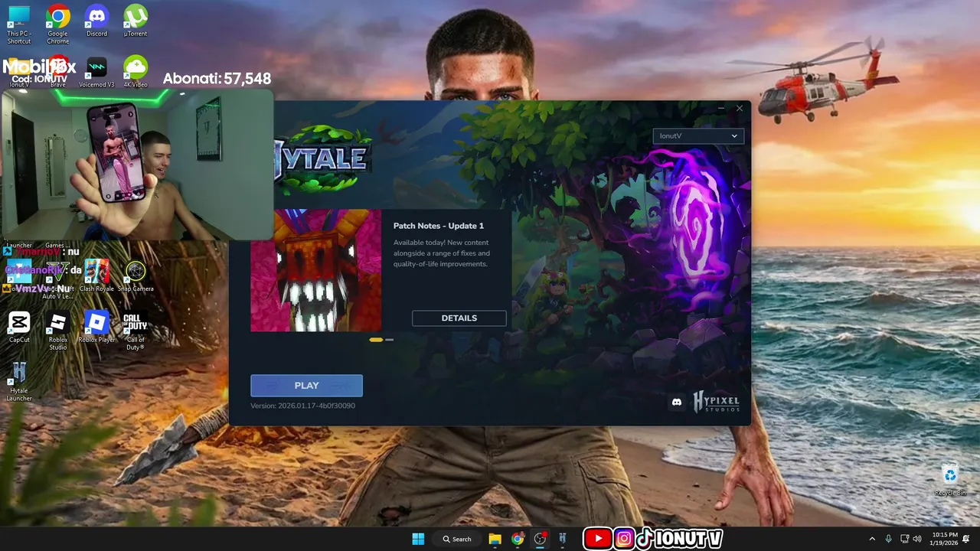Image resolution: width=980 pixels, height=551 pixels.
Task: Open the Recycle Bin
Action: [950, 481]
